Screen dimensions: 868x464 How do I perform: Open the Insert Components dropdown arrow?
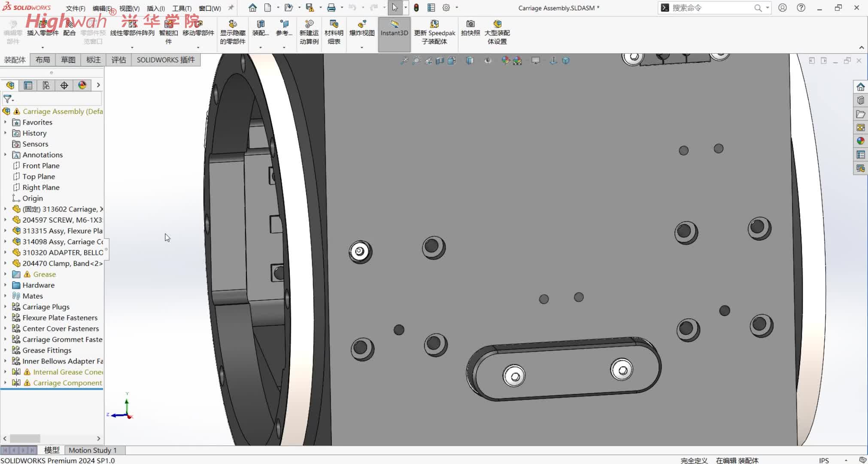[42, 47]
